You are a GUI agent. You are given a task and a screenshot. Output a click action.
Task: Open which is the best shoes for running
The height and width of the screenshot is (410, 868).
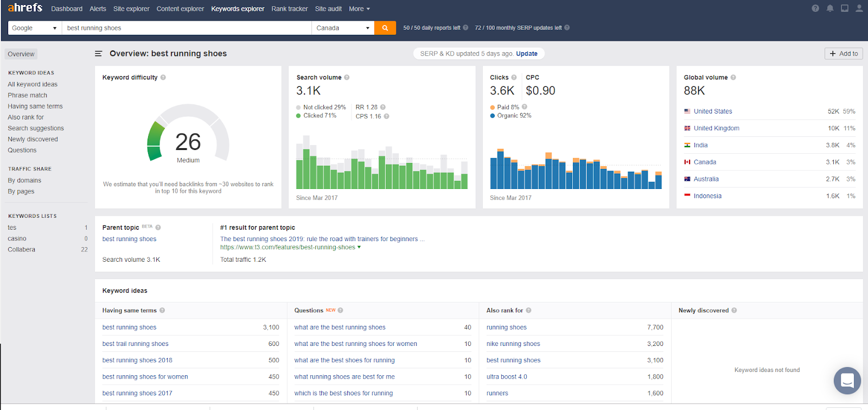[343, 393]
